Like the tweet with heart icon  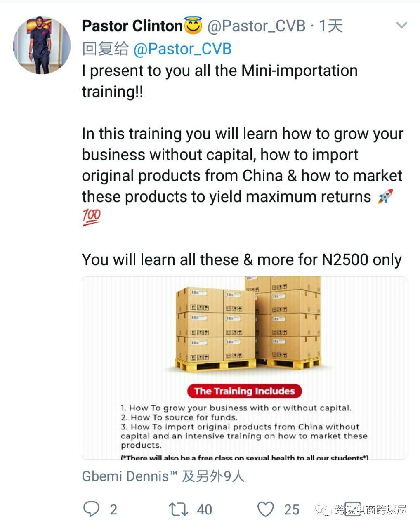(266, 509)
